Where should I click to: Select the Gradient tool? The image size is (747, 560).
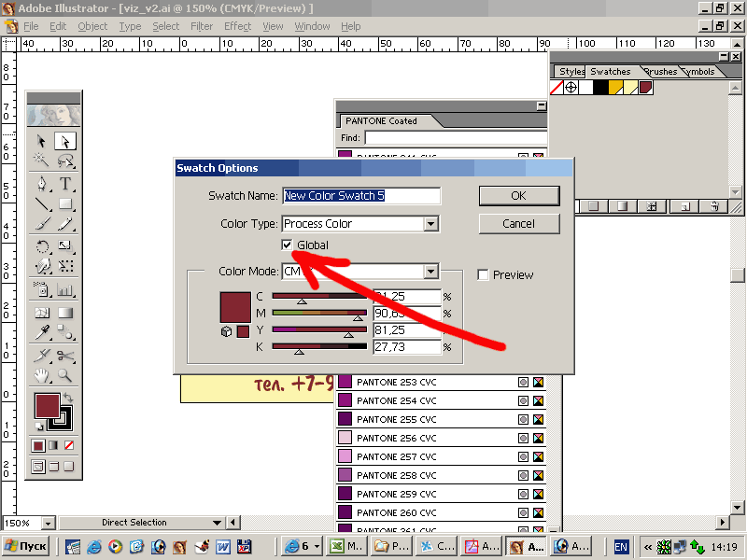pos(65,313)
